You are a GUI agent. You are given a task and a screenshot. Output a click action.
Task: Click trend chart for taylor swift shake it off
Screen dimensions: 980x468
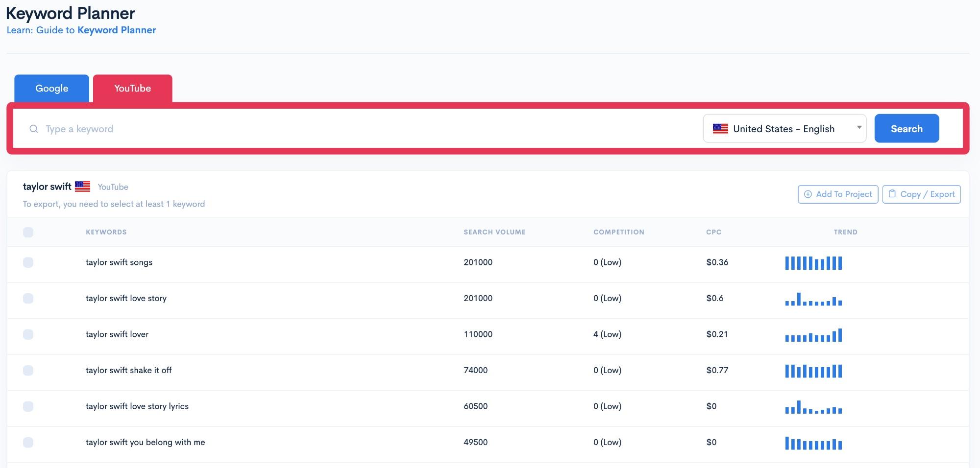(813, 371)
